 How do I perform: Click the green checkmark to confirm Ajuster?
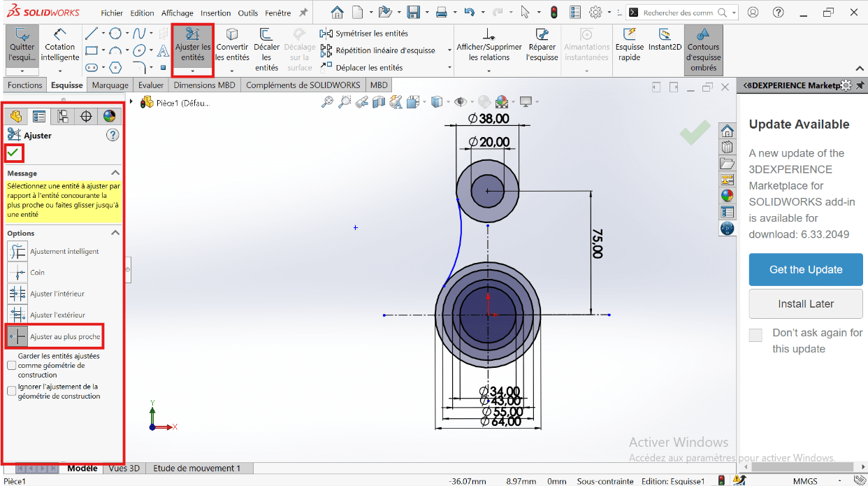(x=13, y=152)
